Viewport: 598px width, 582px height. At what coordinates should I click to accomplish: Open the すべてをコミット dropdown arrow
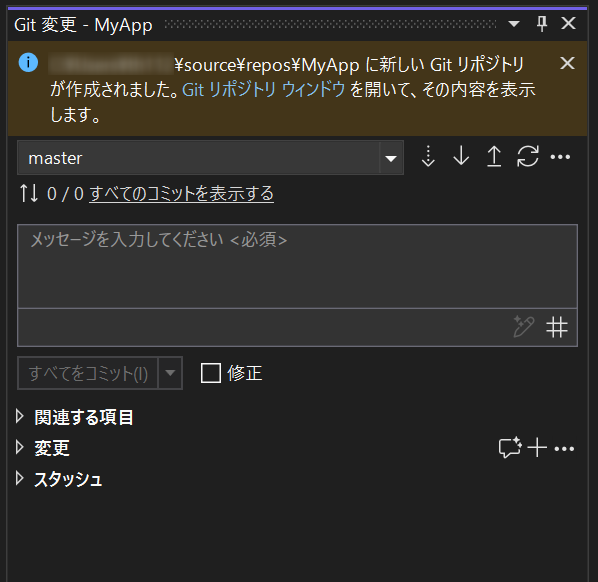click(170, 373)
